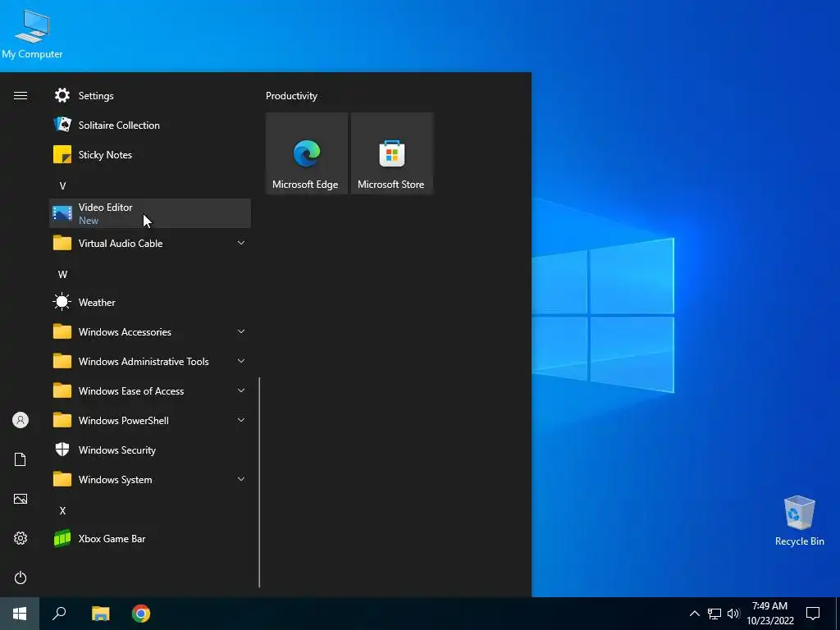This screenshot has height=630, width=840.
Task: Launch the Xbox Game Bar icon
Action: (x=62, y=538)
